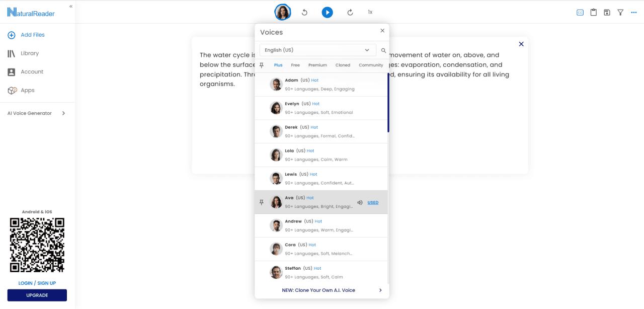Click Cora's avatar picture

276,249
